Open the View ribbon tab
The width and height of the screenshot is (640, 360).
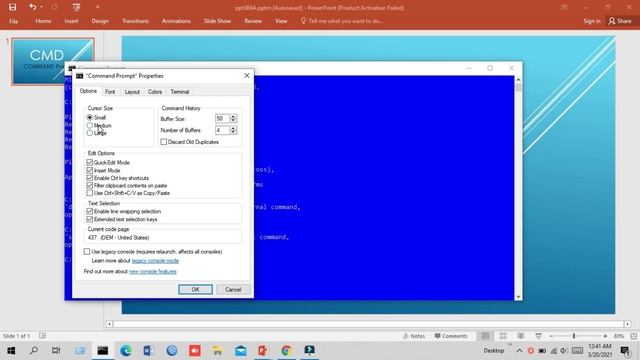[x=281, y=21]
